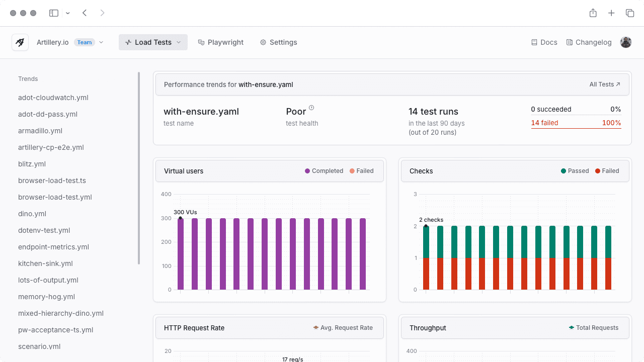Screen dimensions: 644x362
Task: Switch to the Playwright section
Action: pos(220,42)
